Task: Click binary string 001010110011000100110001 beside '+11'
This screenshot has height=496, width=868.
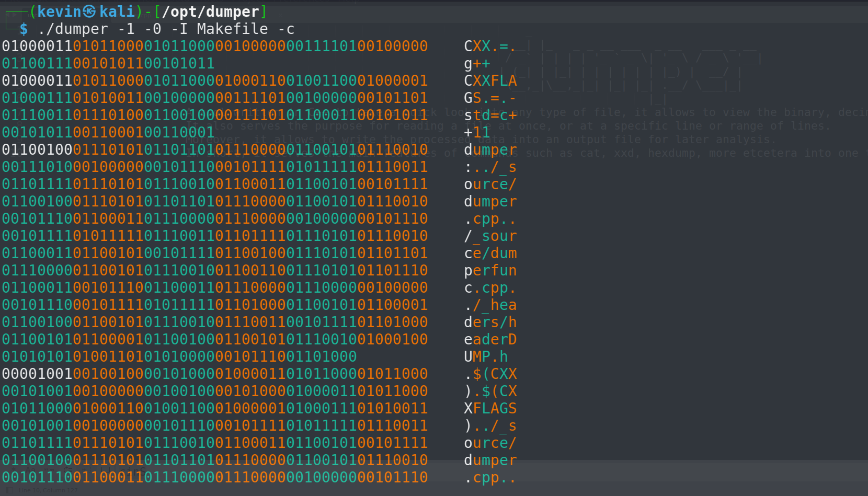Action: tap(108, 132)
